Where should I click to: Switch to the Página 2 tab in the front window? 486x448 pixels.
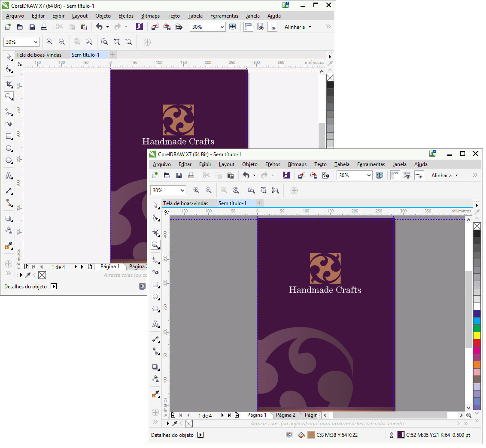pos(286,415)
